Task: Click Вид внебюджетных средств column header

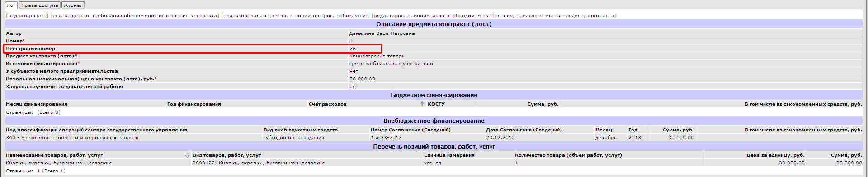Action: 301,130
